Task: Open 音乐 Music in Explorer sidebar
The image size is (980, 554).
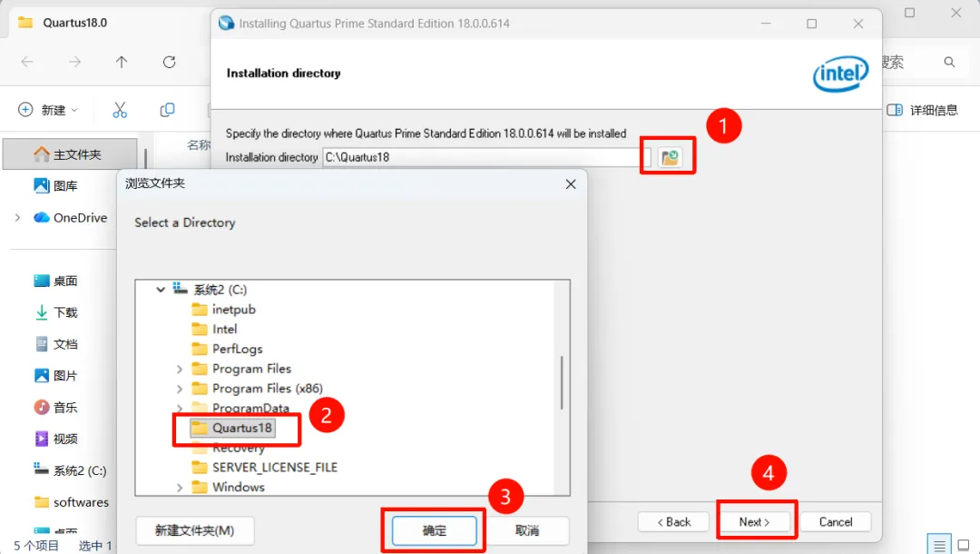Action: (55, 408)
